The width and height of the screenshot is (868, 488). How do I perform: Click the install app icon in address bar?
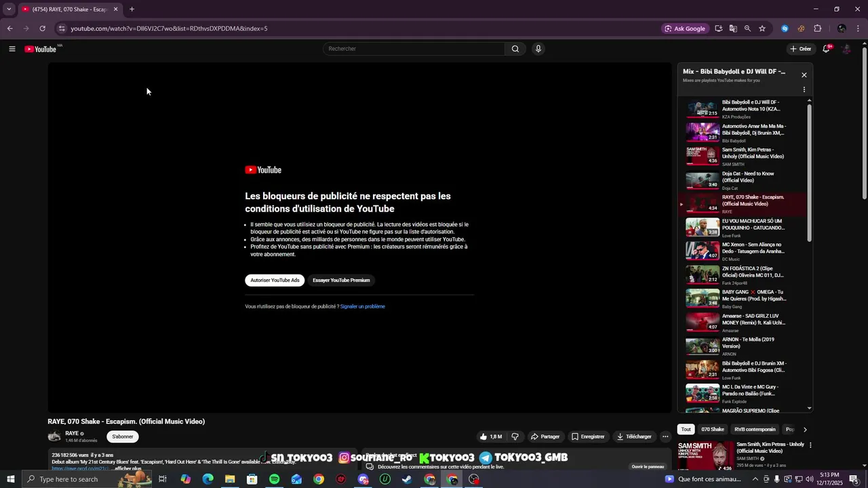point(718,28)
